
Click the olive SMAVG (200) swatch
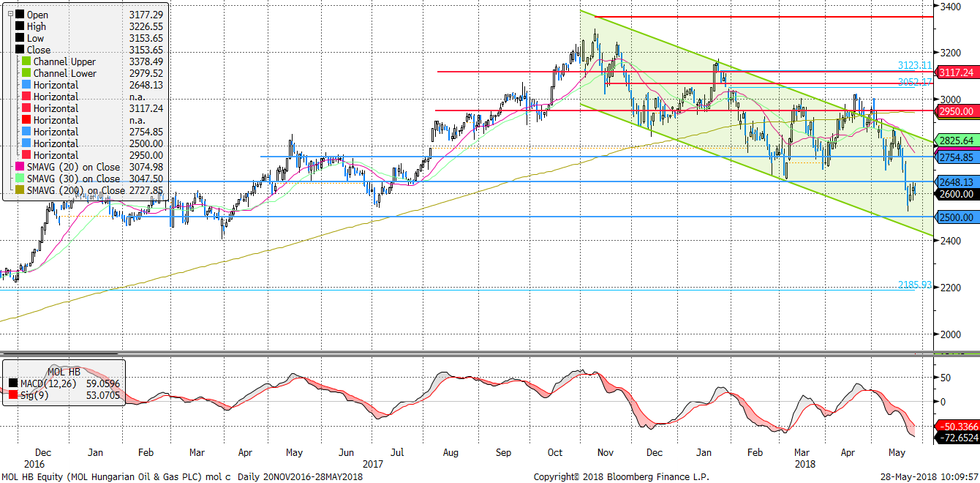(x=19, y=190)
